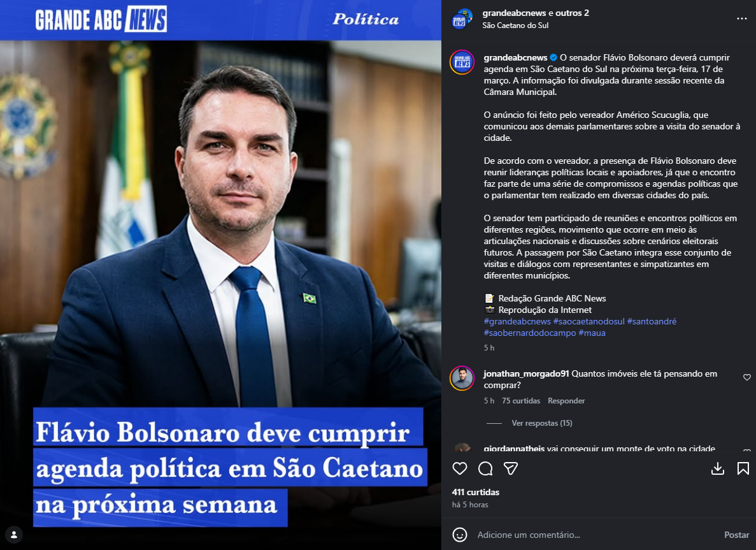The height and width of the screenshot is (550, 756).
Task: Open comments via speech bubble icon
Action: click(485, 468)
